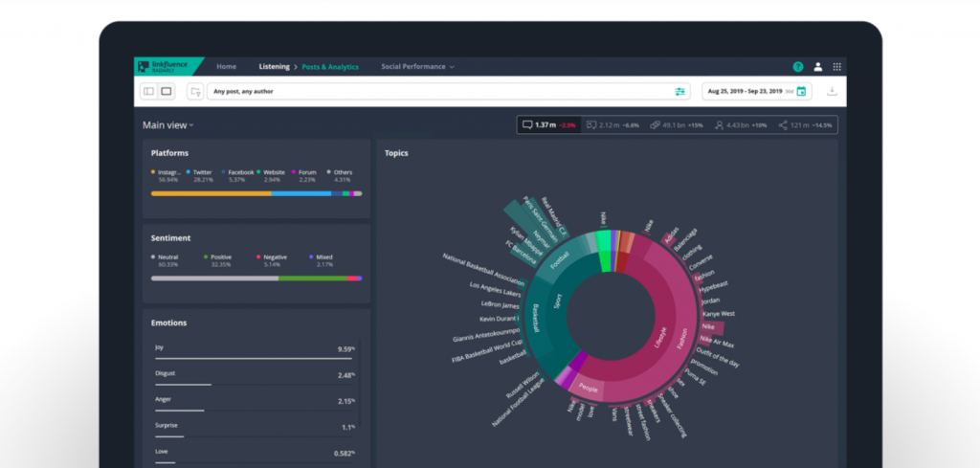Toggle the Forum platform legend item
This screenshot has height=468, width=980.
pyautogui.click(x=304, y=175)
